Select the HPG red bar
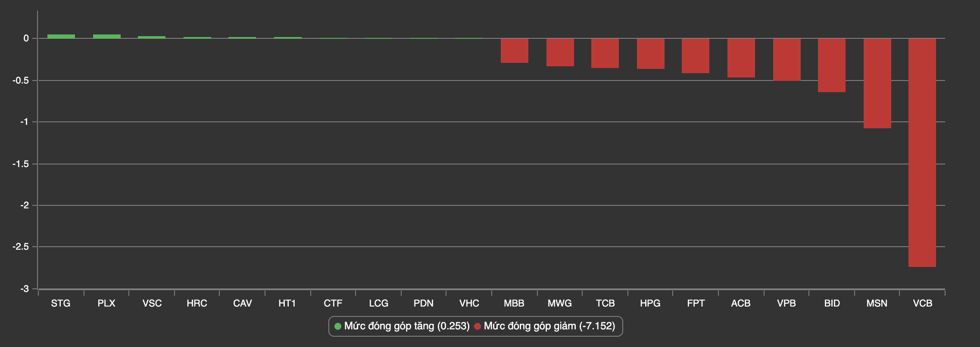This screenshot has height=347, width=980. click(x=650, y=53)
